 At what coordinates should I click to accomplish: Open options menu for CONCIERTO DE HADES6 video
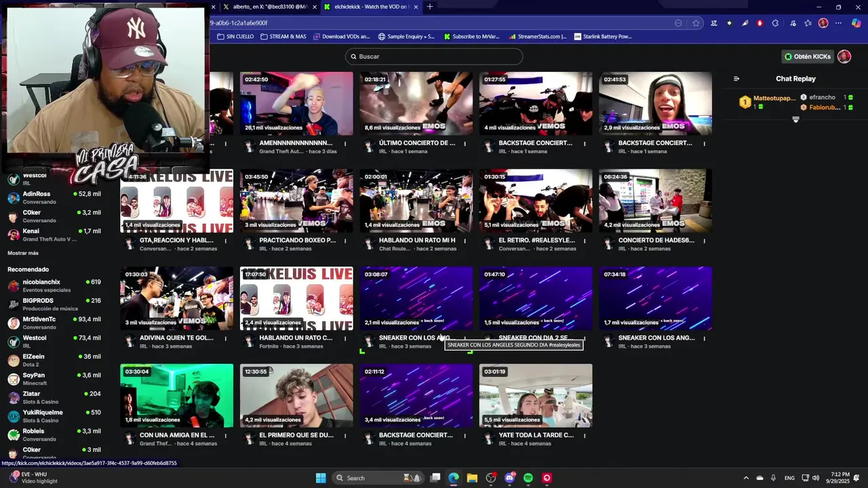tap(704, 241)
